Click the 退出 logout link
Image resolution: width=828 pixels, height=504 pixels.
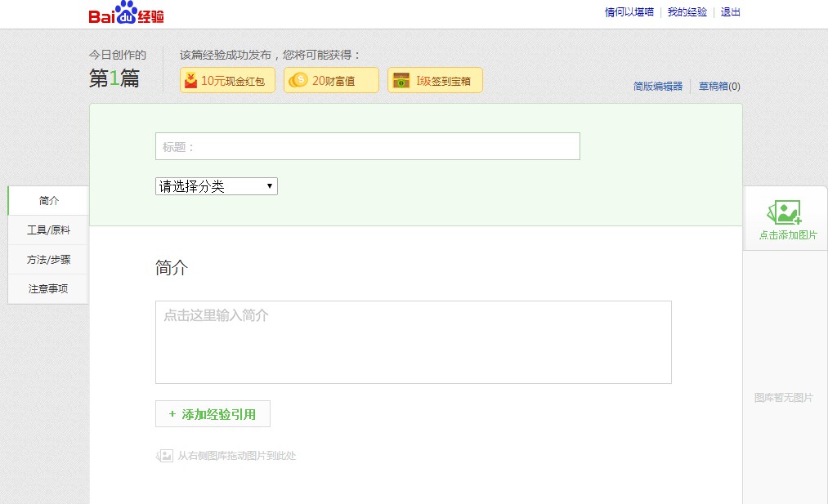pos(730,12)
